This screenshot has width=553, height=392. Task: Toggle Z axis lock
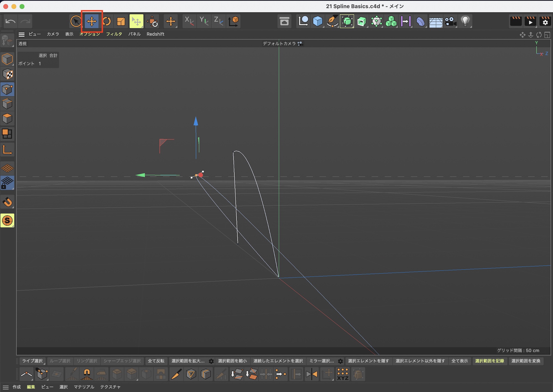click(x=218, y=21)
